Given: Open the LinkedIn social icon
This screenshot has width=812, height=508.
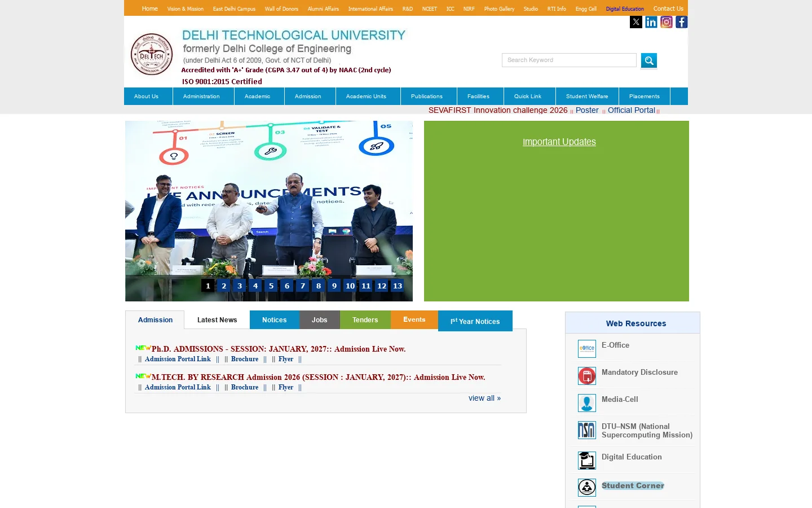Looking at the screenshot, I should (x=651, y=22).
